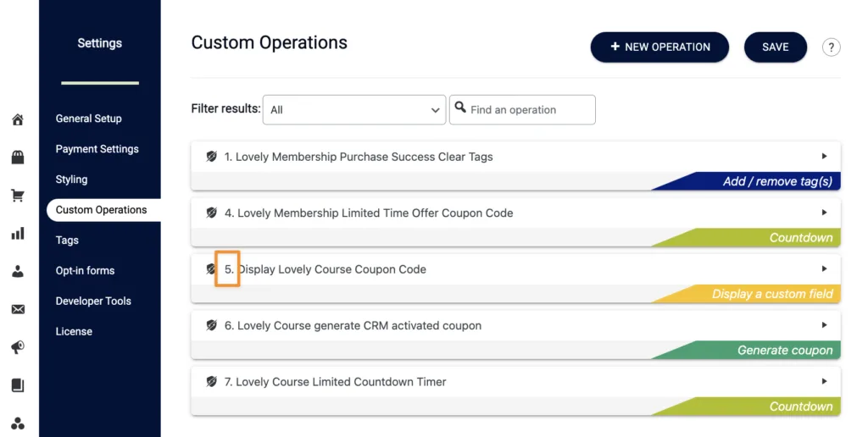868x437 pixels.
Task: Click the Display a custom field label
Action: pos(772,294)
